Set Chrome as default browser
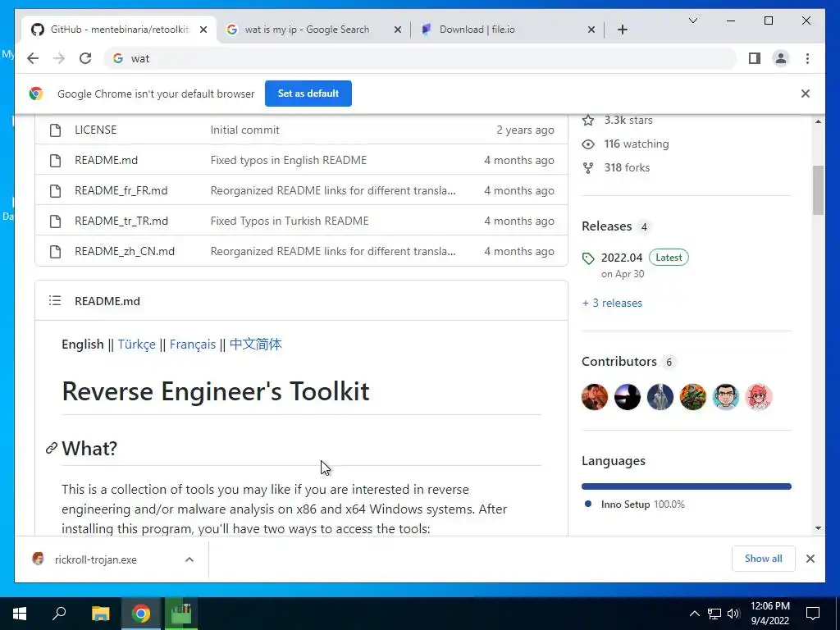The image size is (840, 630). 308,94
